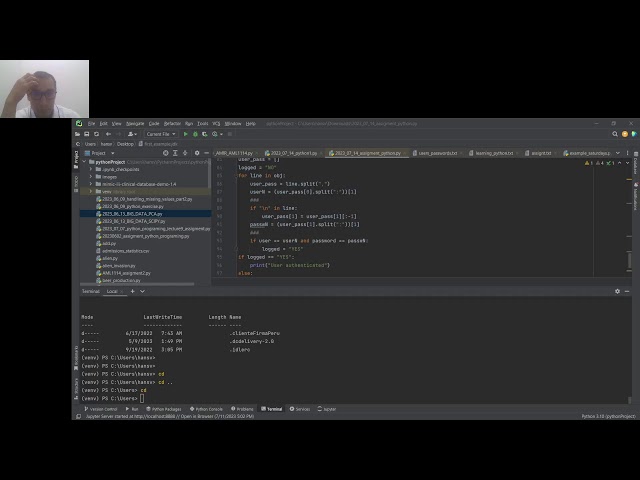This screenshot has width=640, height=480.
Task: Show hidden editor tabs dropdown chevron
Action: [x=618, y=153]
